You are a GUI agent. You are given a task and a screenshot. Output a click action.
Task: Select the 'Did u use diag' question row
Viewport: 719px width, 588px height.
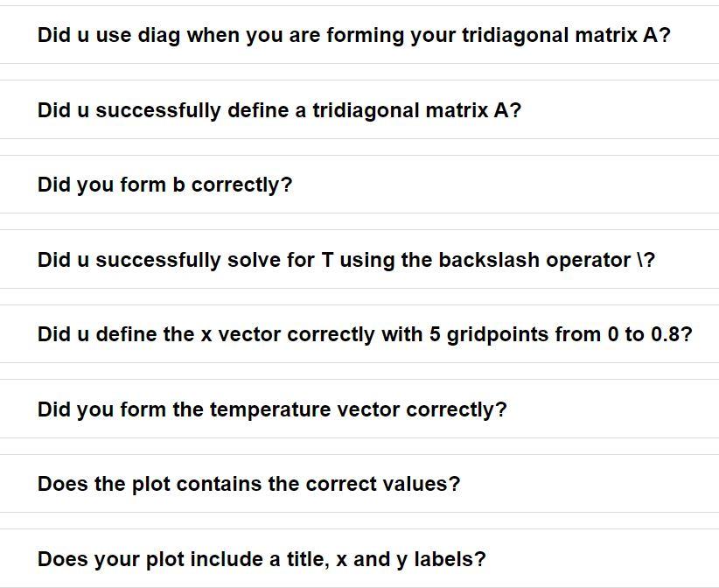(x=359, y=35)
